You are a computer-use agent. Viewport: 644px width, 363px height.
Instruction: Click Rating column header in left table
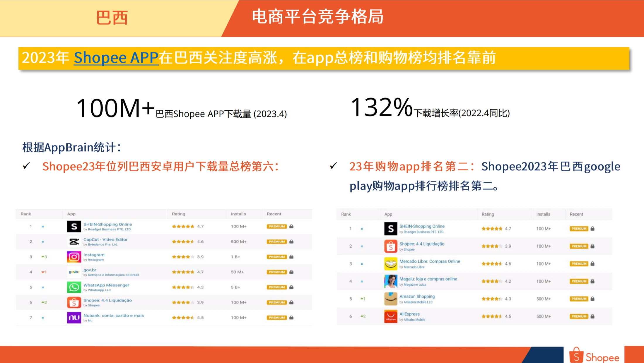179,214
